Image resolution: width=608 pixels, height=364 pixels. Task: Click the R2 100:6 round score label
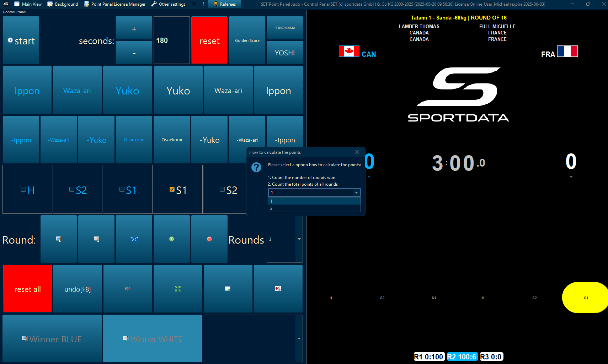(462, 357)
